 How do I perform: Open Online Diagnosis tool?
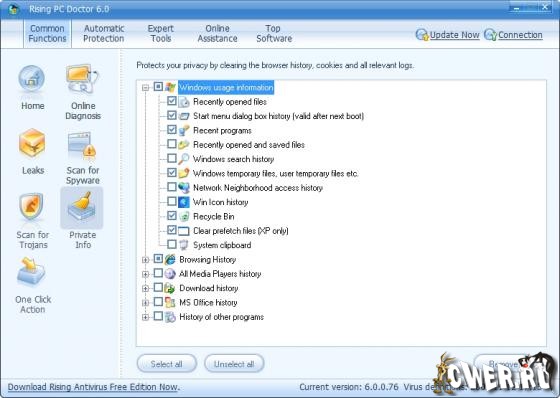(82, 79)
